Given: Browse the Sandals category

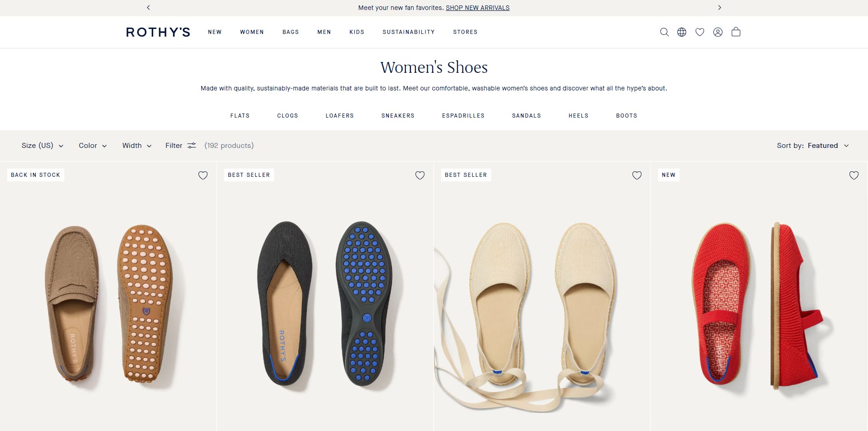Looking at the screenshot, I should 527,116.
